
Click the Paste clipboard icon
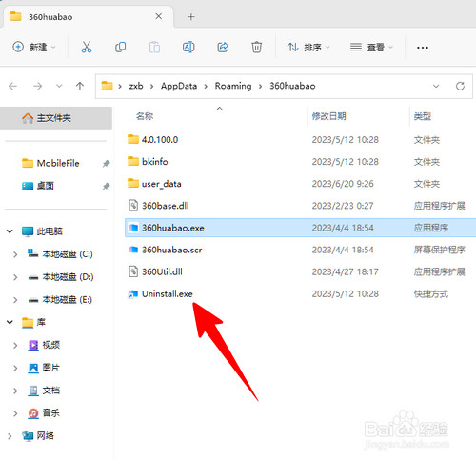coord(154,48)
